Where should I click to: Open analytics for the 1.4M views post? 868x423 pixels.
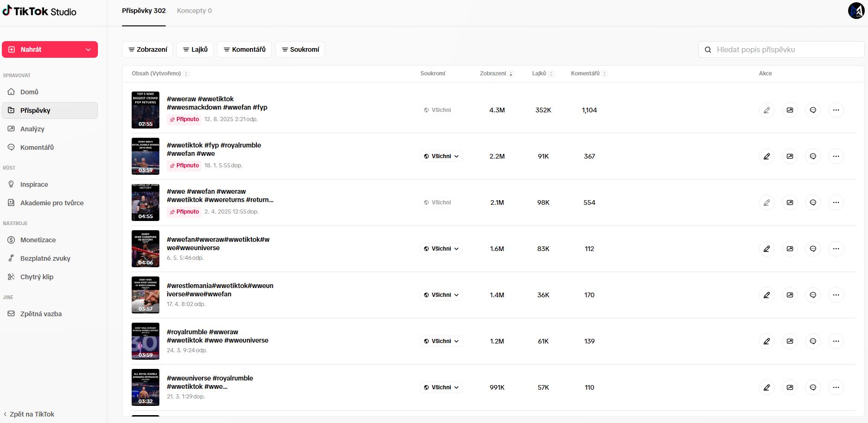click(790, 295)
